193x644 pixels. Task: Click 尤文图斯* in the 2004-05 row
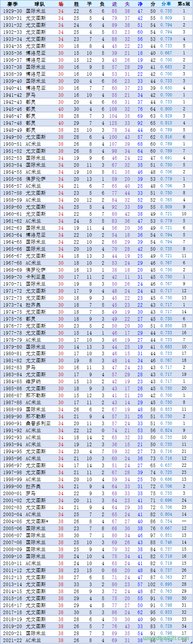tap(37, 521)
